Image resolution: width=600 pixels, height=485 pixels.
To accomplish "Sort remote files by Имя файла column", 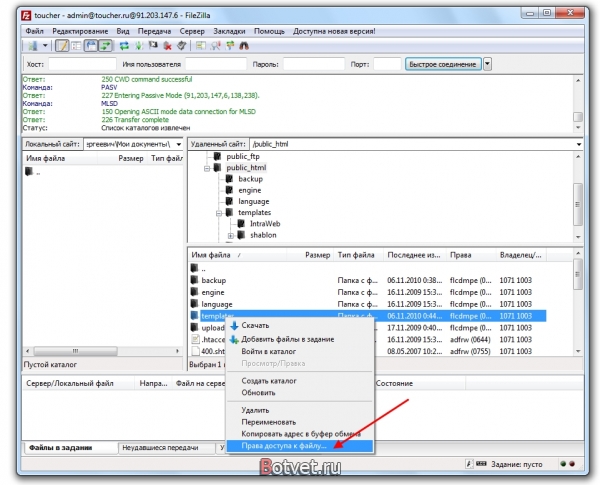I will (x=237, y=255).
